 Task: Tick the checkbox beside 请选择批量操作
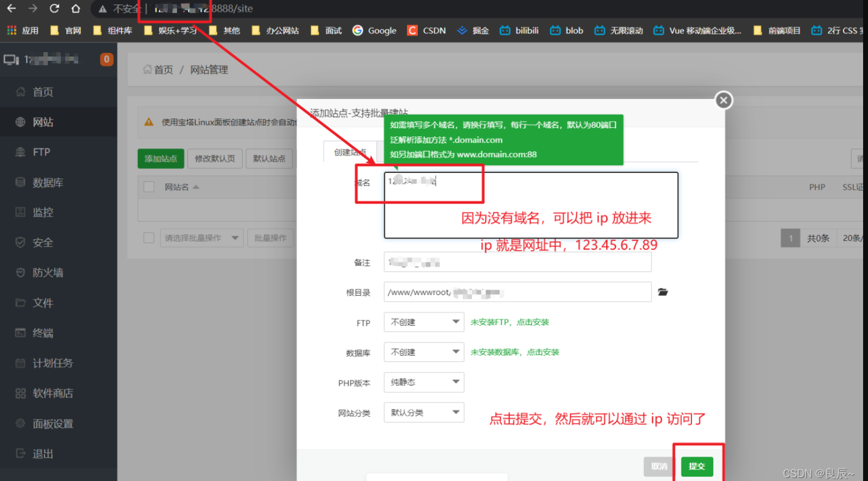pyautogui.click(x=149, y=238)
